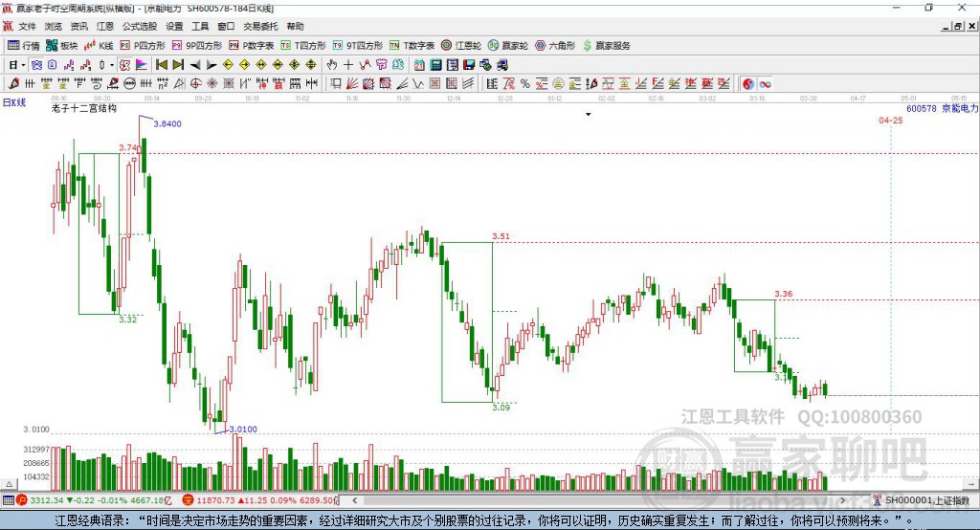Select the spiral cycle tool
The height and width of the screenshot is (530, 980).
(97, 83)
